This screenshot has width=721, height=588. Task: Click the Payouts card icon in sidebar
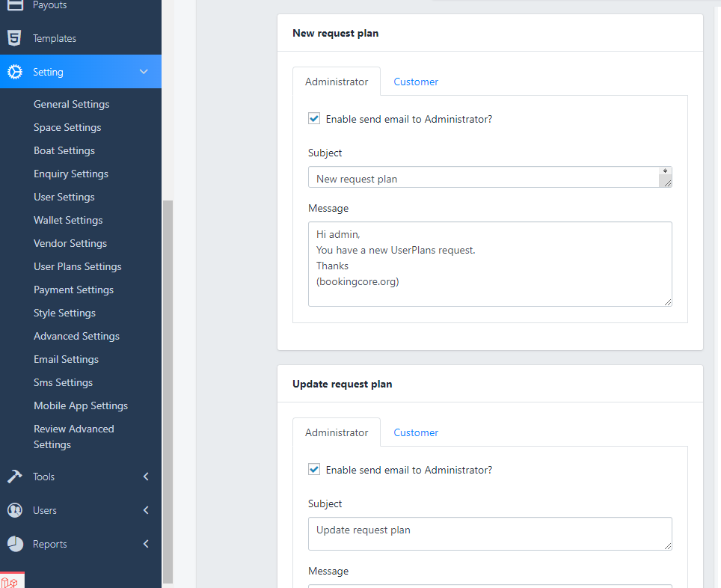15,5
